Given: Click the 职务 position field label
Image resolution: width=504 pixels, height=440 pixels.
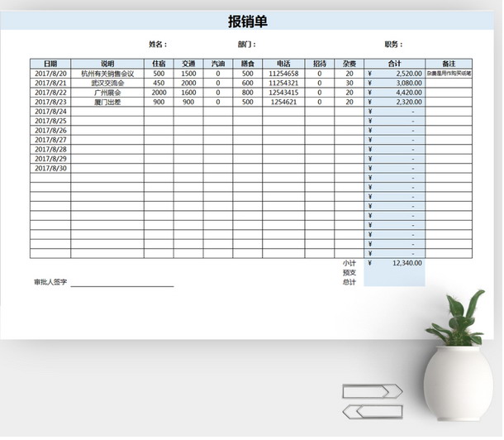Looking at the screenshot, I should [x=393, y=45].
